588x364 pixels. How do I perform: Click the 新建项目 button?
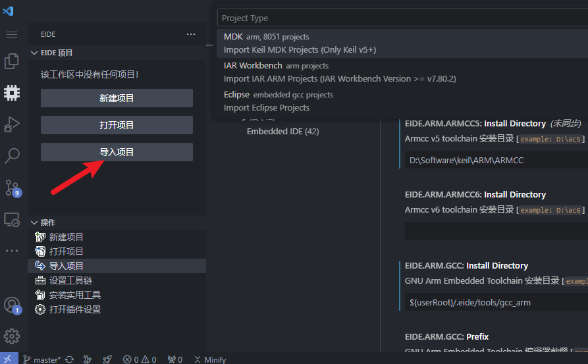tap(117, 98)
